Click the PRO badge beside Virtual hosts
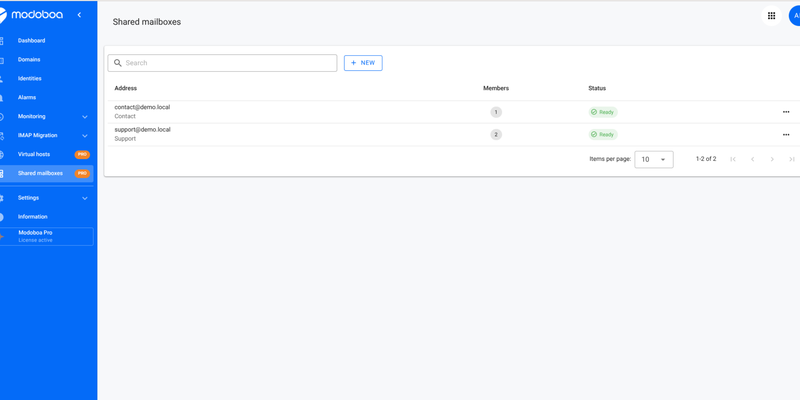This screenshot has height=400, width=800. pos(82,155)
